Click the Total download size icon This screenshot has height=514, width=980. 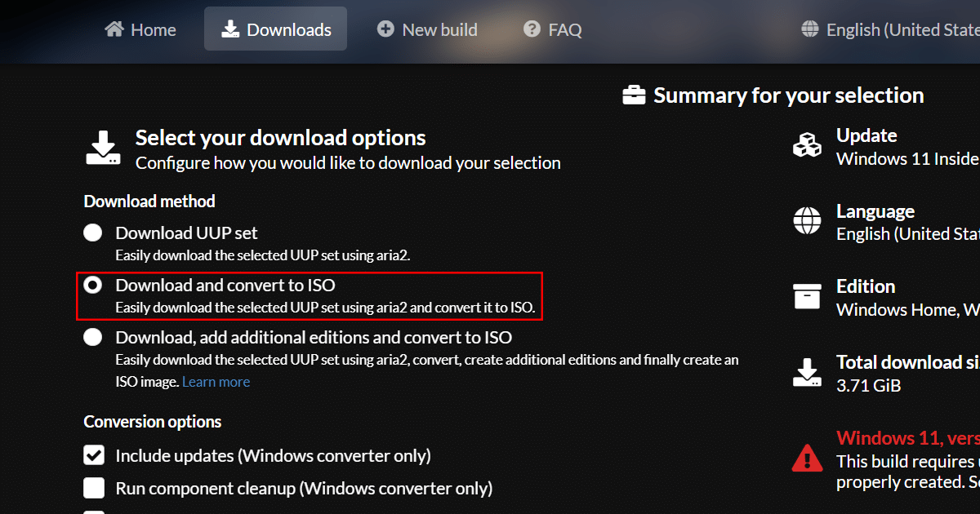point(807,372)
